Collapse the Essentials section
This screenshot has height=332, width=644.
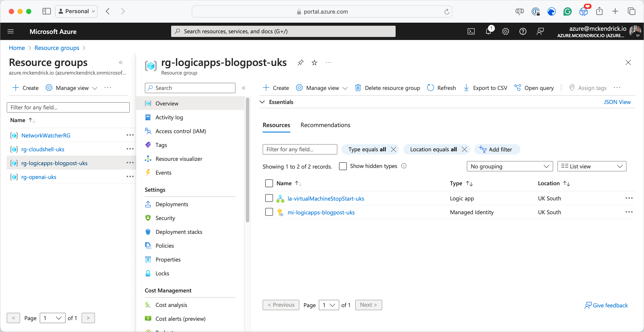point(262,102)
